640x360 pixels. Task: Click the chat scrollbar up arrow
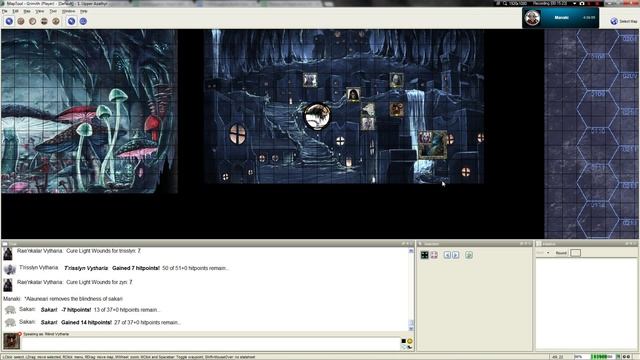pyautogui.click(x=411, y=251)
